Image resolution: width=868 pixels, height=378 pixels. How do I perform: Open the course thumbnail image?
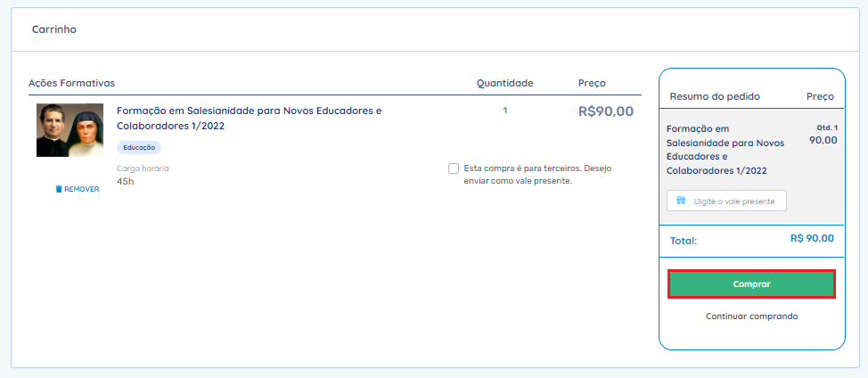pyautogui.click(x=64, y=130)
